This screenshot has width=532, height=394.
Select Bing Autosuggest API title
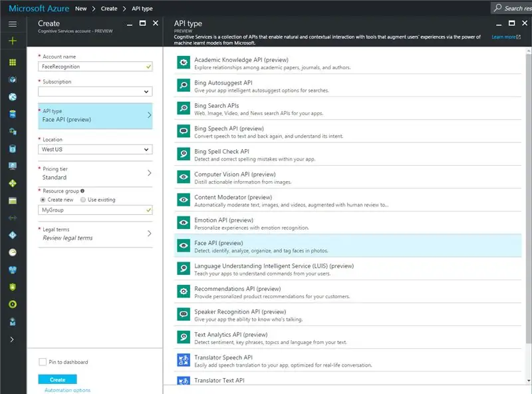[x=223, y=83]
